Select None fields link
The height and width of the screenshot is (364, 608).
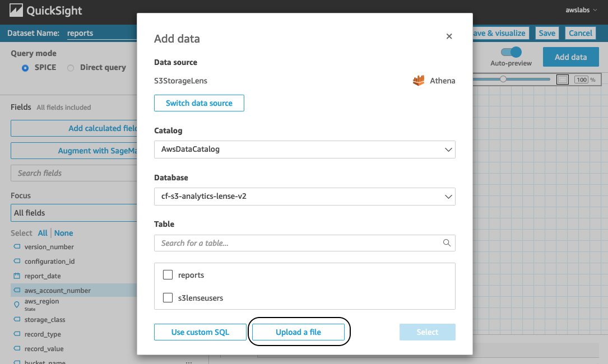coord(63,233)
